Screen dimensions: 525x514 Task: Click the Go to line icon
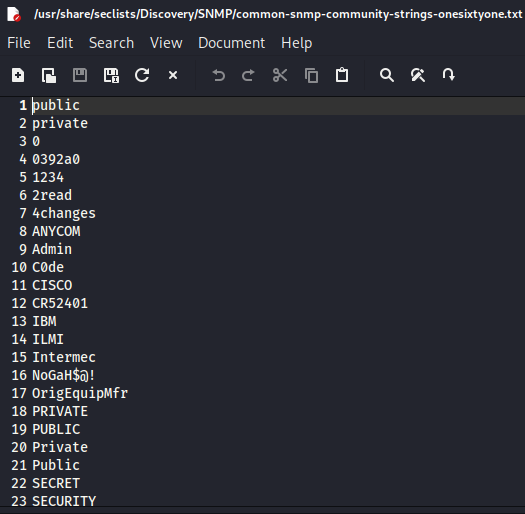point(449,74)
